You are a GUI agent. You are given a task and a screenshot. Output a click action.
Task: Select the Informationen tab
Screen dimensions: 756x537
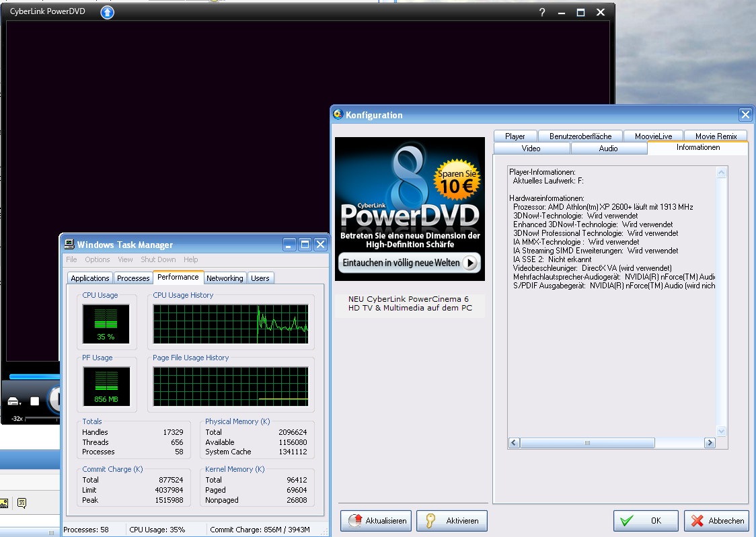click(697, 147)
